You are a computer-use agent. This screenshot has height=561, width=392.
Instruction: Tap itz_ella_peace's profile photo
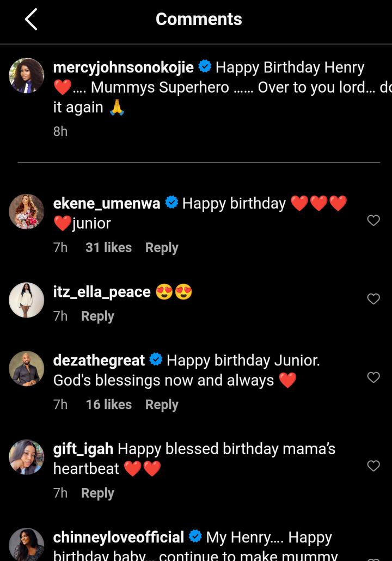click(27, 300)
